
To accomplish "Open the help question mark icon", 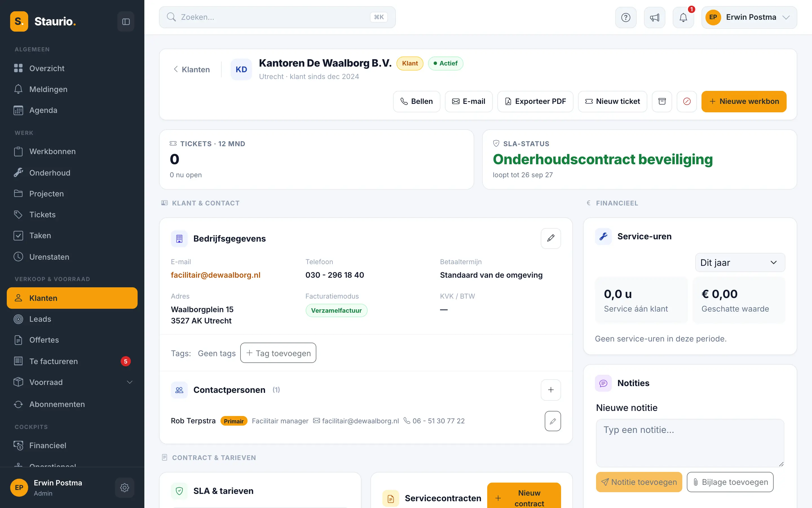I will (x=625, y=17).
